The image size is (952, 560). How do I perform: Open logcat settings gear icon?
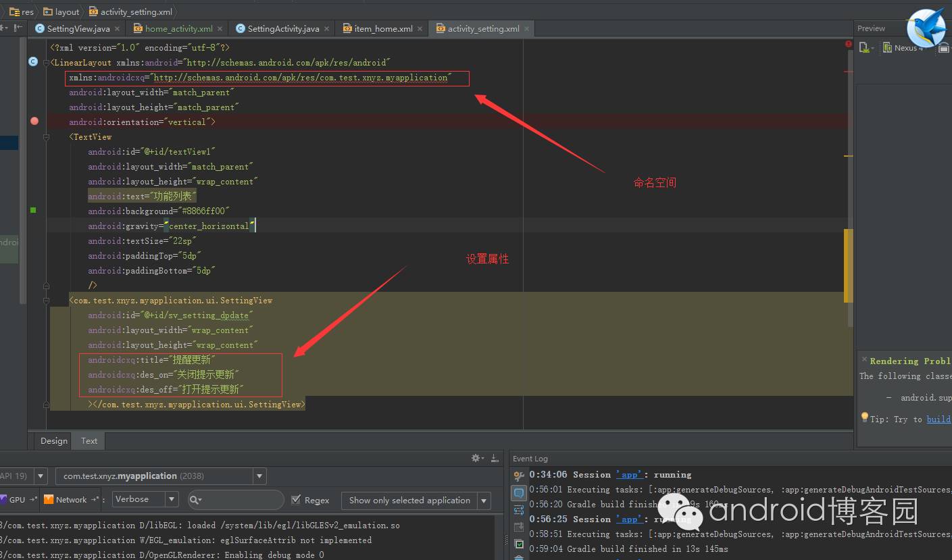[x=478, y=458]
